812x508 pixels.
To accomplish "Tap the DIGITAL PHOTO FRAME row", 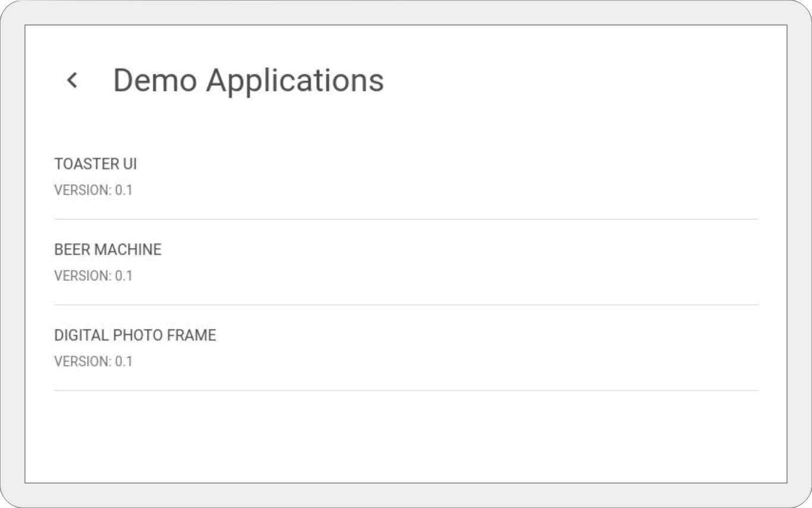I will (136, 335).
